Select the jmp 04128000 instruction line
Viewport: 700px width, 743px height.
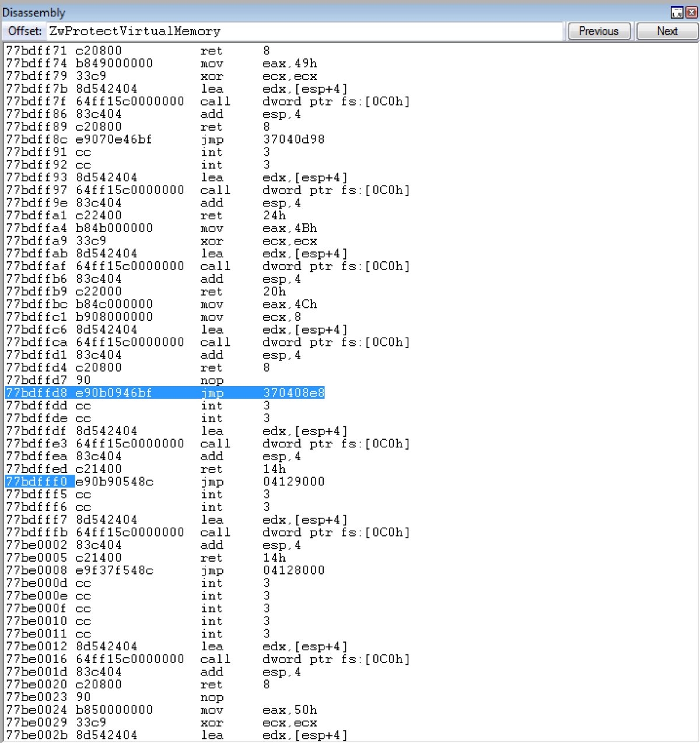(165, 570)
